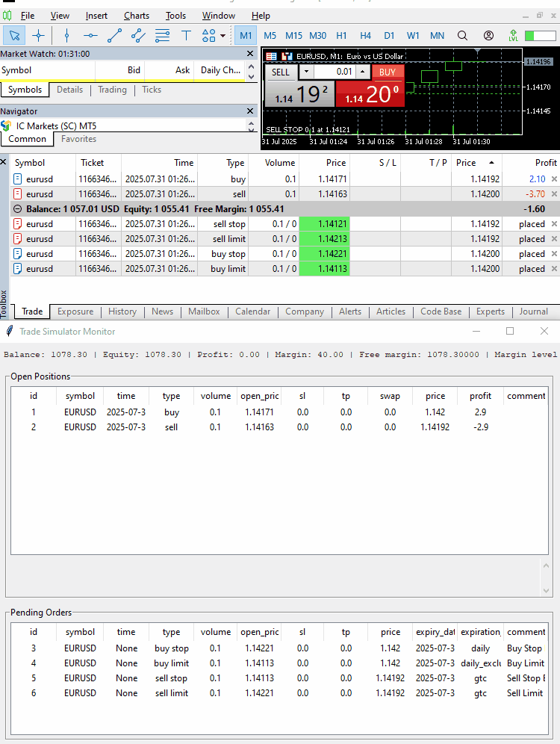The image size is (560, 744).
Task: Click the red grid icon on chart header
Action: pos(271,57)
